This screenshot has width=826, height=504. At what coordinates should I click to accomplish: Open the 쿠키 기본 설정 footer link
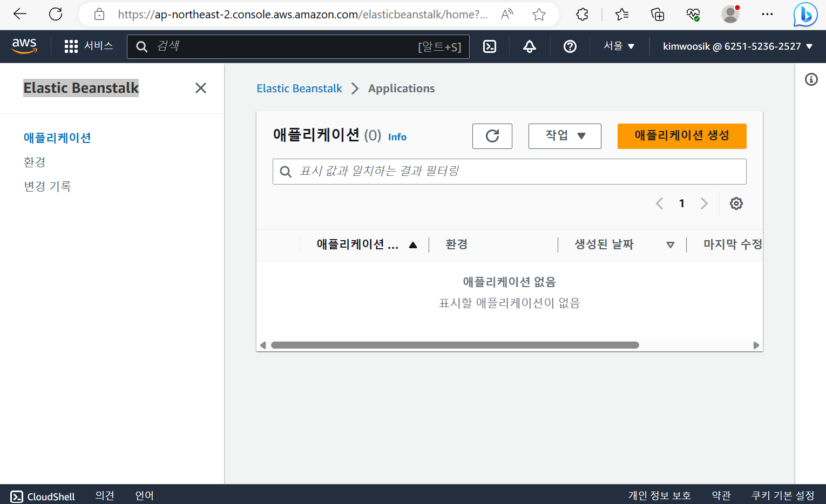[x=783, y=496]
